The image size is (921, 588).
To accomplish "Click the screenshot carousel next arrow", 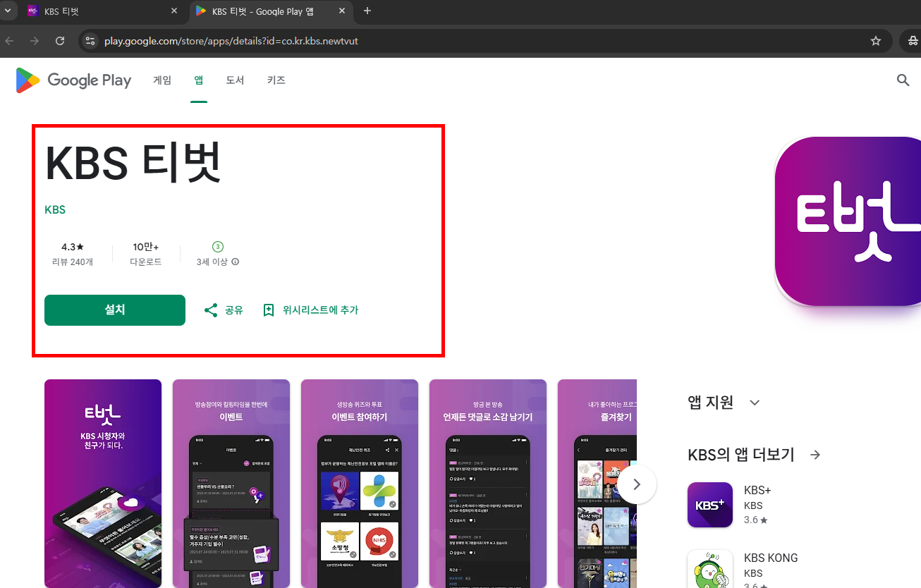I will (637, 484).
